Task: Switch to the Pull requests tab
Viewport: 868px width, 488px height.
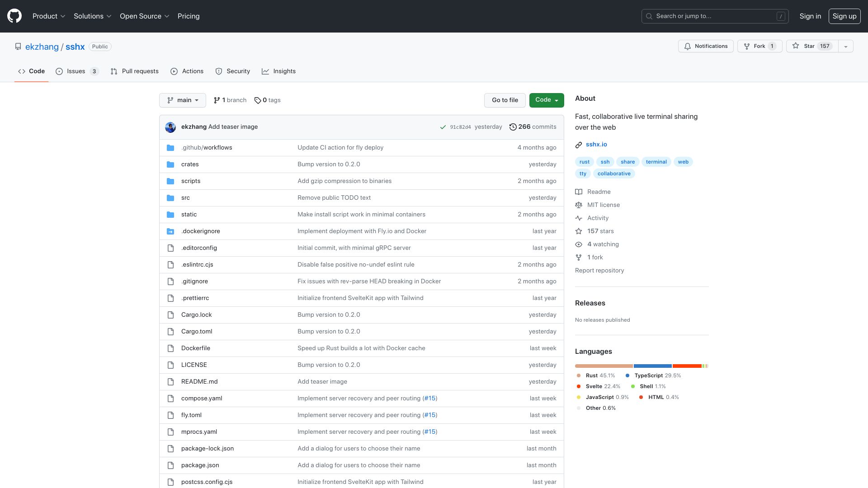Action: pyautogui.click(x=134, y=71)
